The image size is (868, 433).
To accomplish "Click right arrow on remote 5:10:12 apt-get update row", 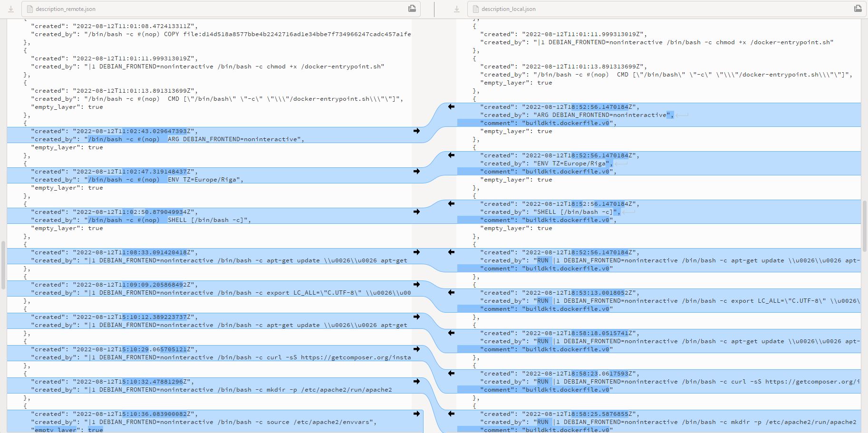I will coord(416,317).
